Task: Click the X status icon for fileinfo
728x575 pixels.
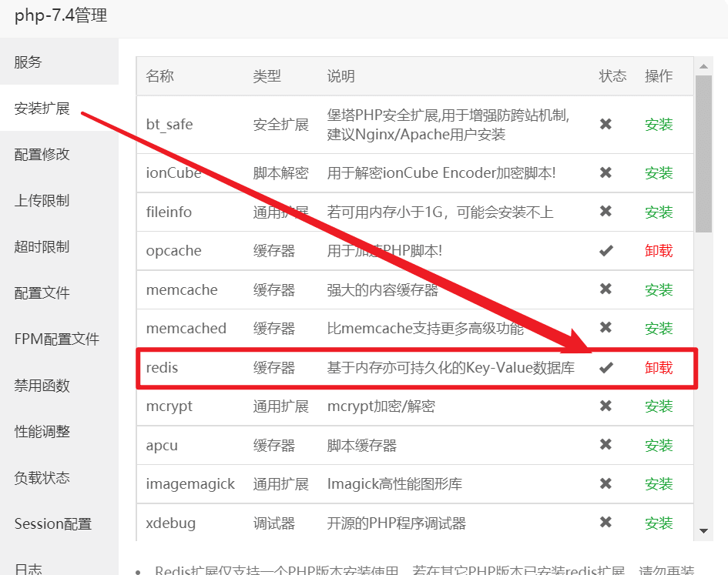Action: coord(606,212)
